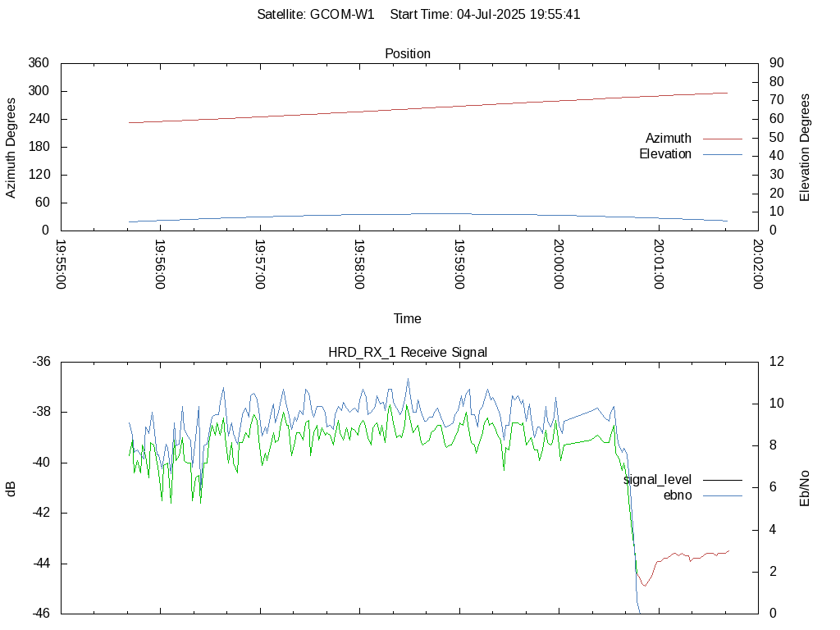Viewport: 840px width, 630px height.
Task: Click the blue elevation curve in the Position plot
Action: point(428,214)
